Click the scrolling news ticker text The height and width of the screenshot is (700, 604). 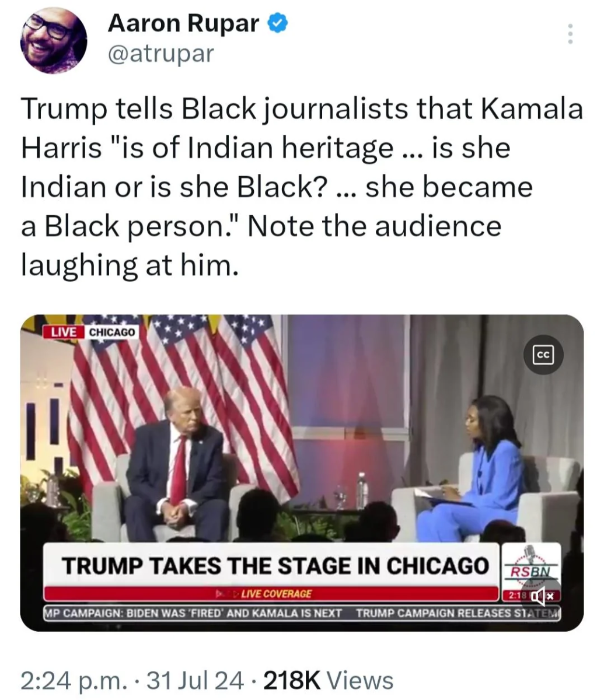click(x=302, y=613)
